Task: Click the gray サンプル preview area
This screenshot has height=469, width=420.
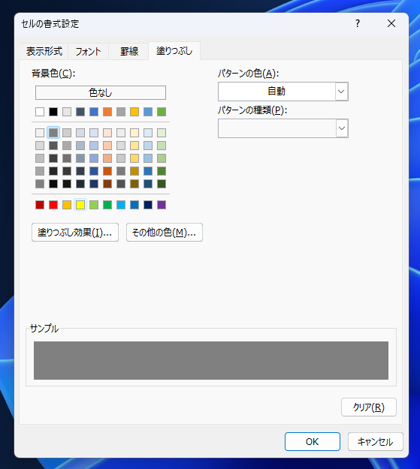Action: click(211, 360)
